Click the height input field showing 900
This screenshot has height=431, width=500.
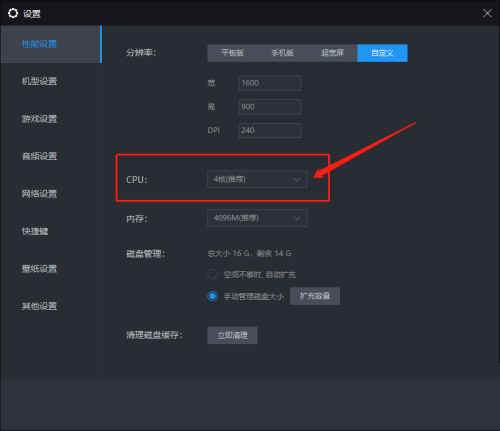270,107
